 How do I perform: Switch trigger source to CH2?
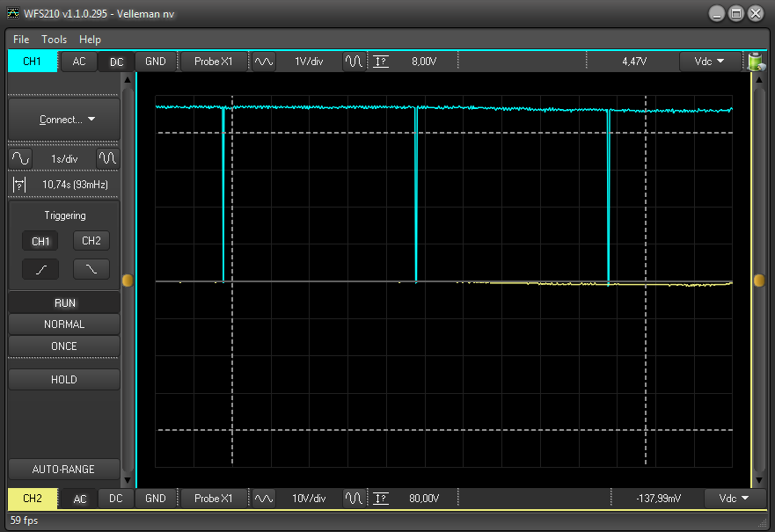tap(91, 241)
